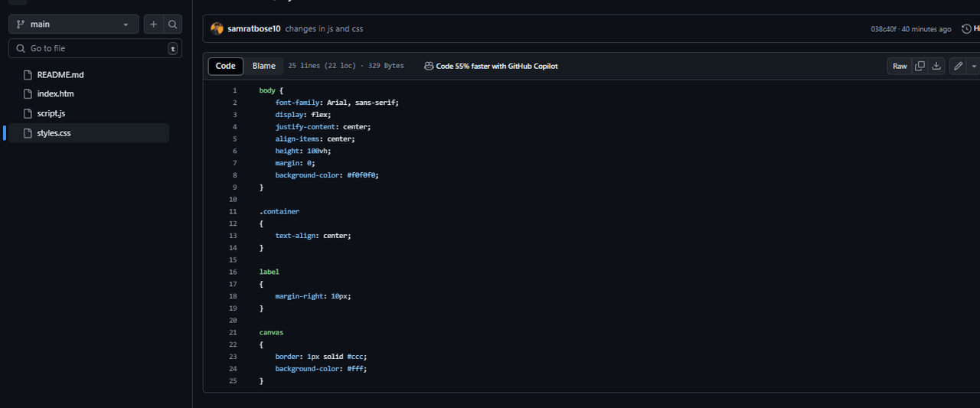Download the raw file via download icon
Viewport: 980px width, 408px height.
point(936,66)
